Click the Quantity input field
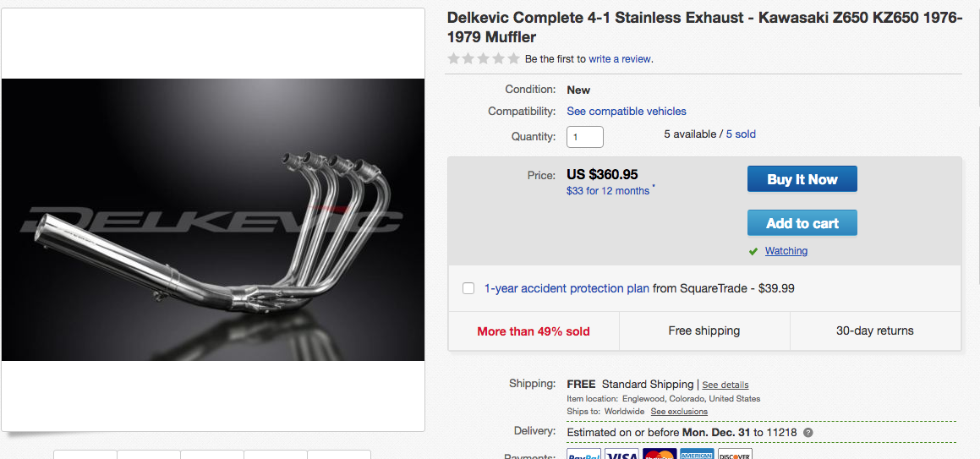 pos(585,136)
